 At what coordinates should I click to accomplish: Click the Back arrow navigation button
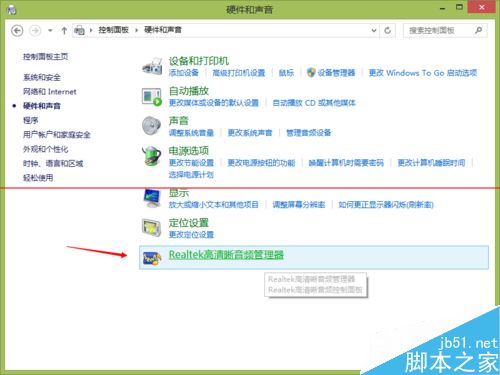pyautogui.click(x=17, y=31)
